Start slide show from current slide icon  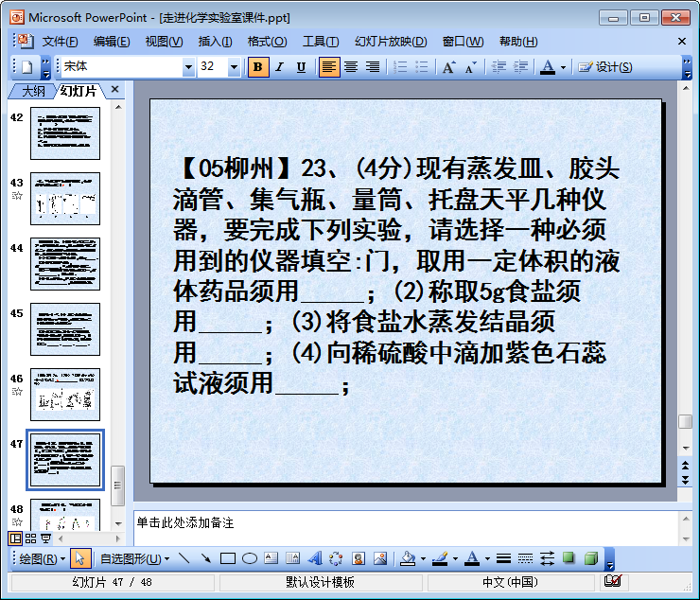pyautogui.click(x=45, y=538)
